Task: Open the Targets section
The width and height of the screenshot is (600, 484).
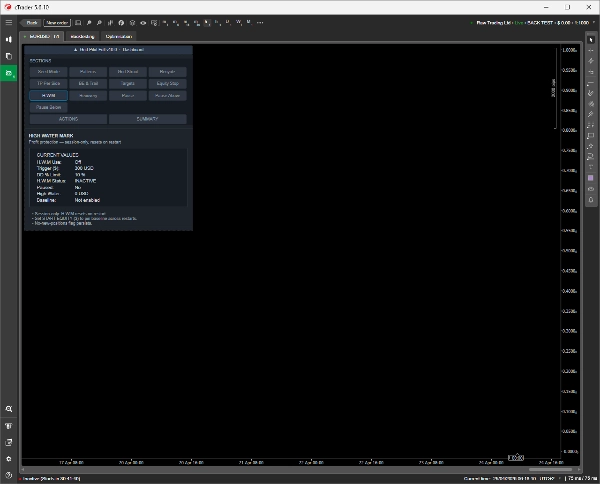Action: (128, 83)
